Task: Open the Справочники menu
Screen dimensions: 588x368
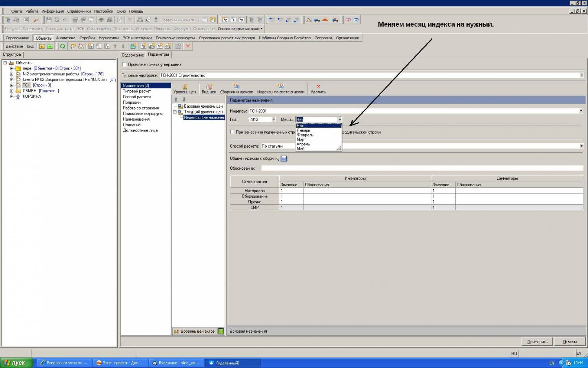Action: (x=79, y=11)
